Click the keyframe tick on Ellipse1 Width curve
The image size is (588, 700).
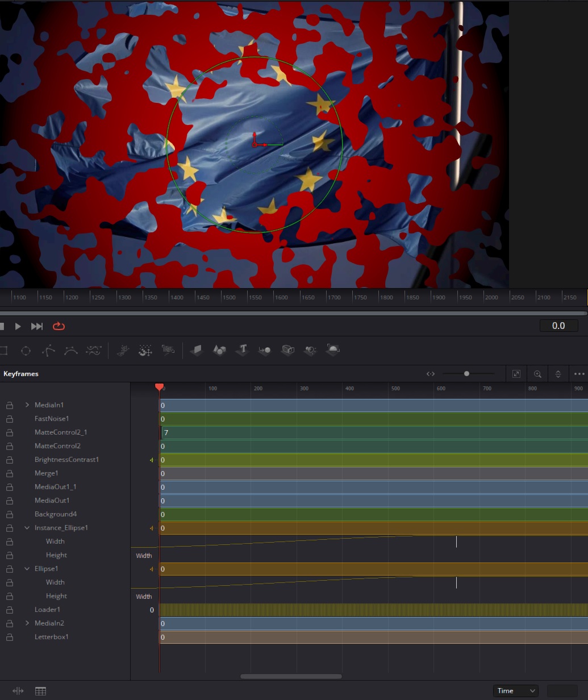(456, 582)
